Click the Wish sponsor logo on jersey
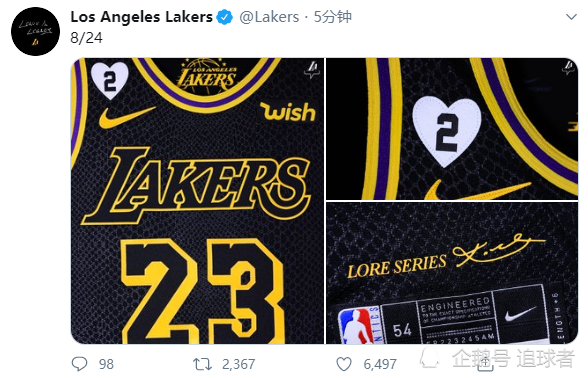 pos(288,111)
